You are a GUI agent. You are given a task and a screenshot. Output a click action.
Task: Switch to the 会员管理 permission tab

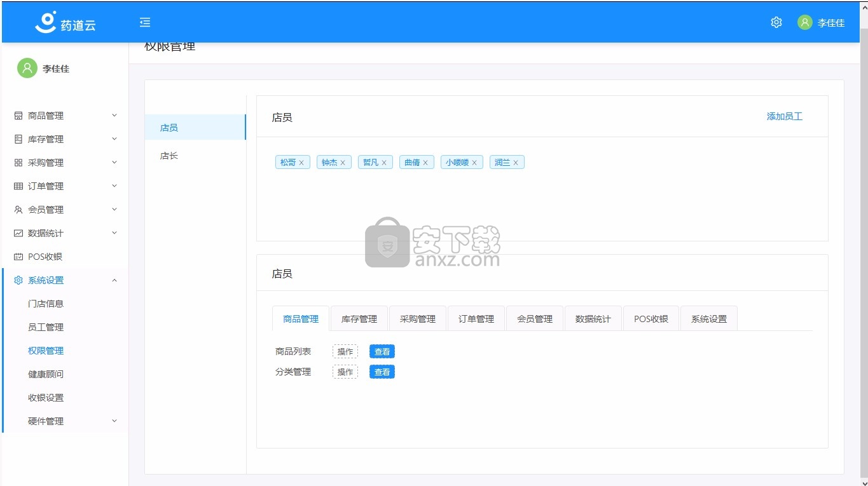pos(535,319)
